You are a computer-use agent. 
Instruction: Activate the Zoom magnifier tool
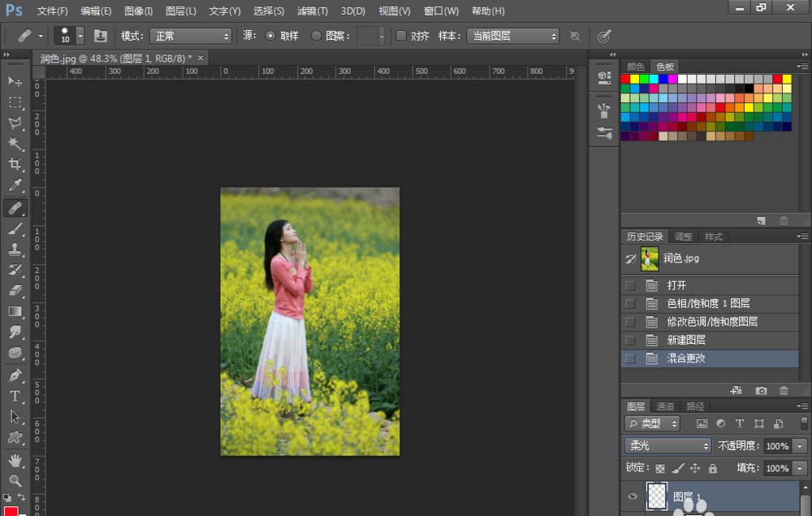pyautogui.click(x=15, y=480)
